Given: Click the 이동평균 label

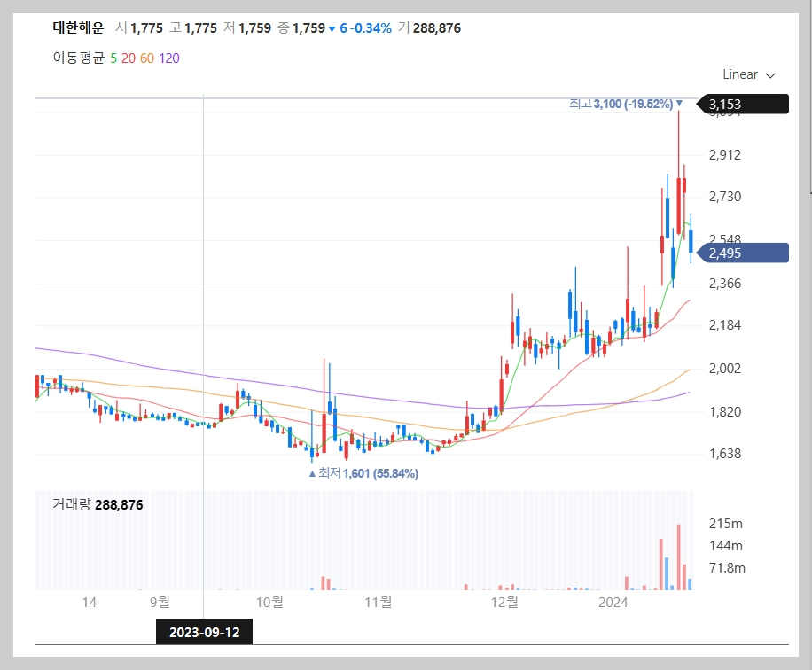Looking at the screenshot, I should [79, 58].
